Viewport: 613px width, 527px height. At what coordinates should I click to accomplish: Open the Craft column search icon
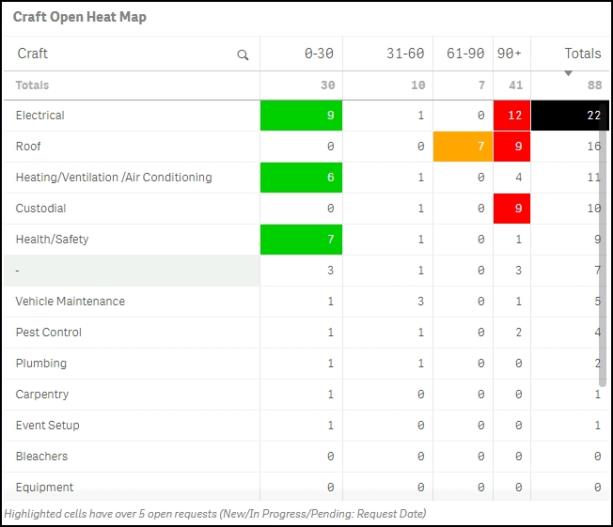[243, 55]
